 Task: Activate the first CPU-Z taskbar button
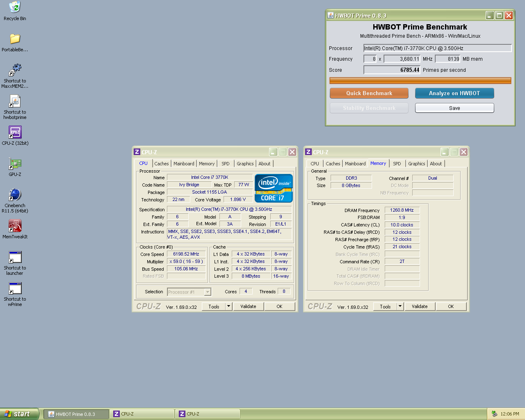coord(142,414)
